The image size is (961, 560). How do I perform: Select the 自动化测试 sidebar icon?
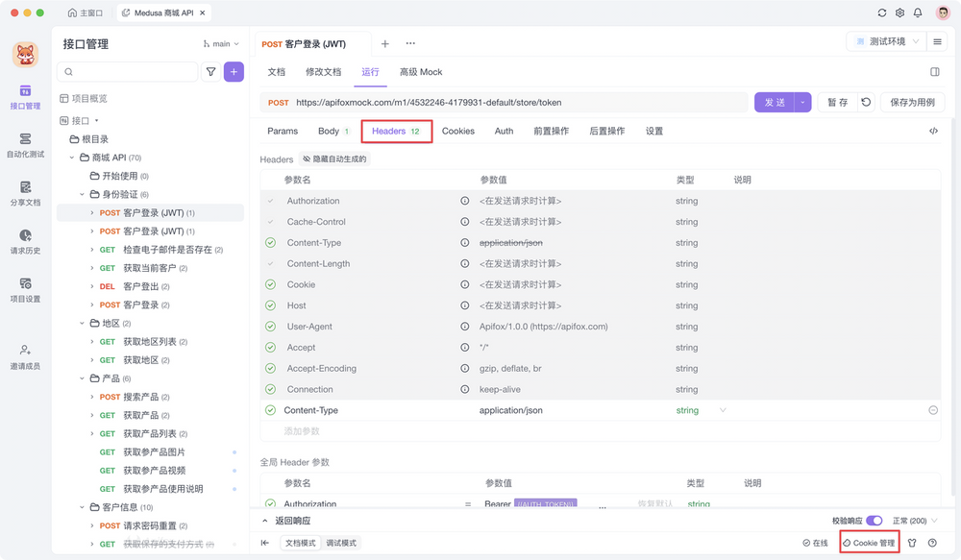coord(26,146)
